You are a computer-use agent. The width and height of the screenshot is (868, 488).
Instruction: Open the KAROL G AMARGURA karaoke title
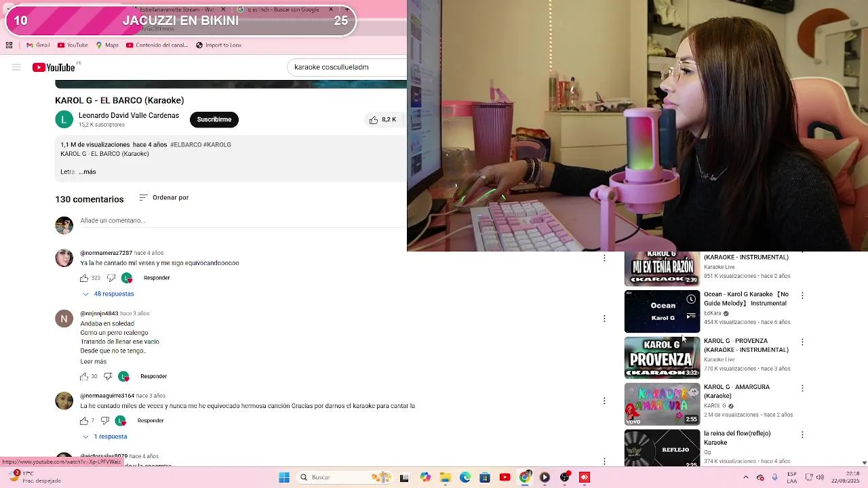736,391
